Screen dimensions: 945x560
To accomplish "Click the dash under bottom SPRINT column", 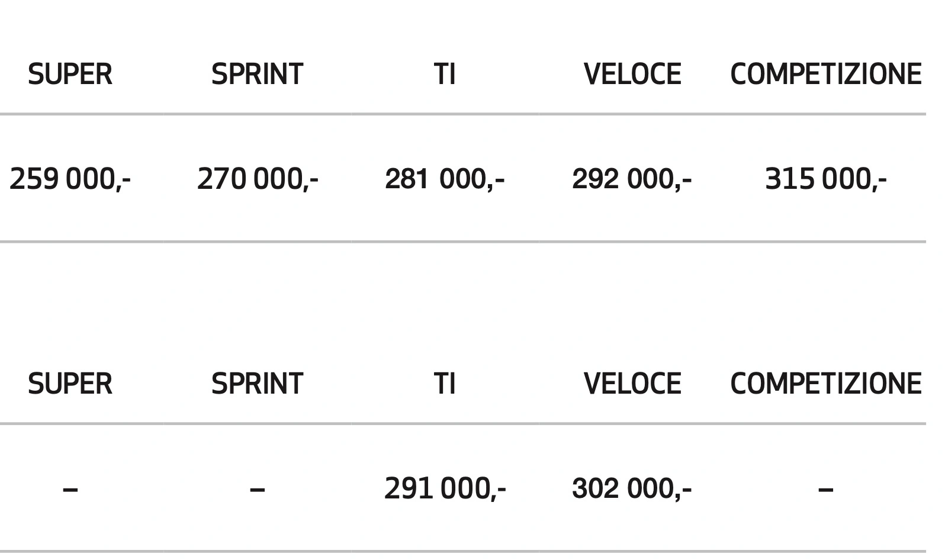I will 257,490.
